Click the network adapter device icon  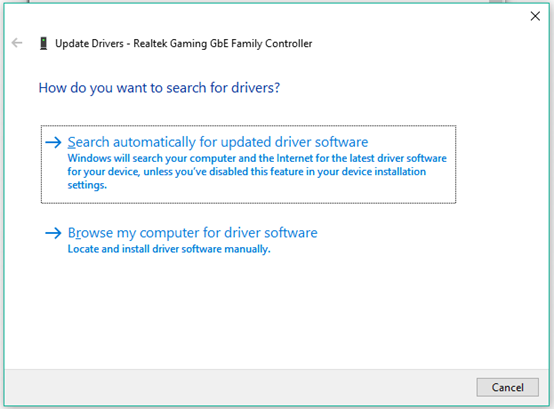[x=43, y=43]
